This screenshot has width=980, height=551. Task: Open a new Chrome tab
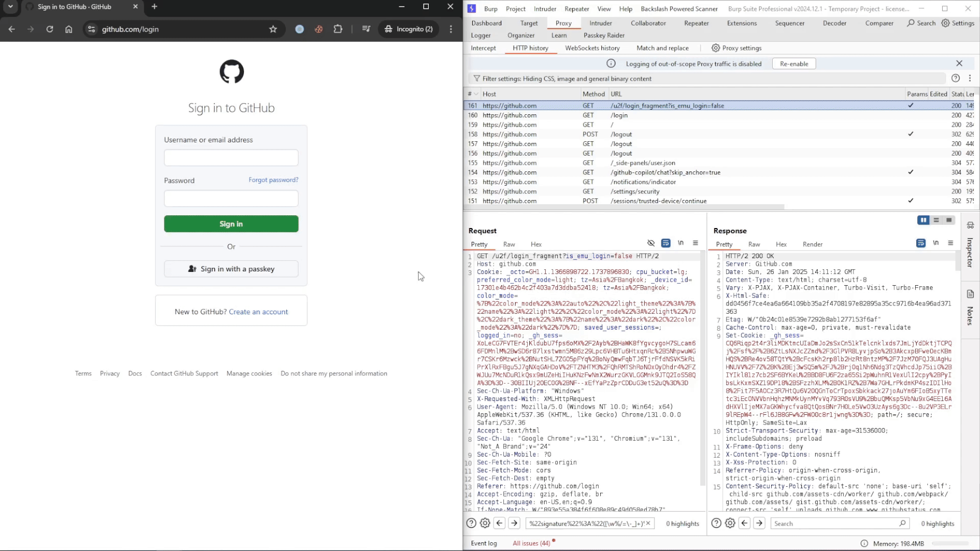[155, 7]
